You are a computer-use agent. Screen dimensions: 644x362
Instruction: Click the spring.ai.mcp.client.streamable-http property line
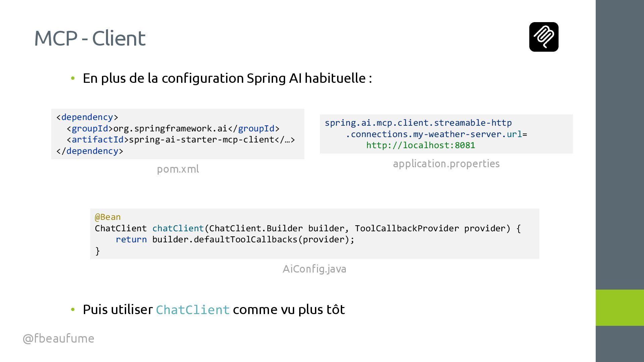(418, 123)
